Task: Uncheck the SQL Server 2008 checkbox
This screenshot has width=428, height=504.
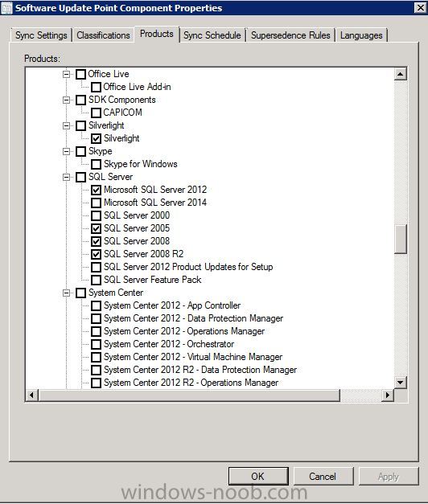Action: pyautogui.click(x=96, y=241)
